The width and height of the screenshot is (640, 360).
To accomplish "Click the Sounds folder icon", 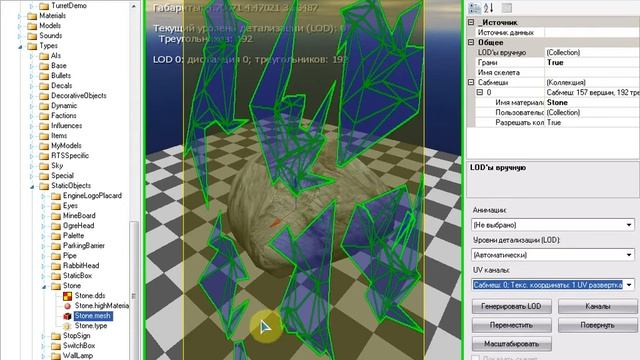I will point(32,36).
